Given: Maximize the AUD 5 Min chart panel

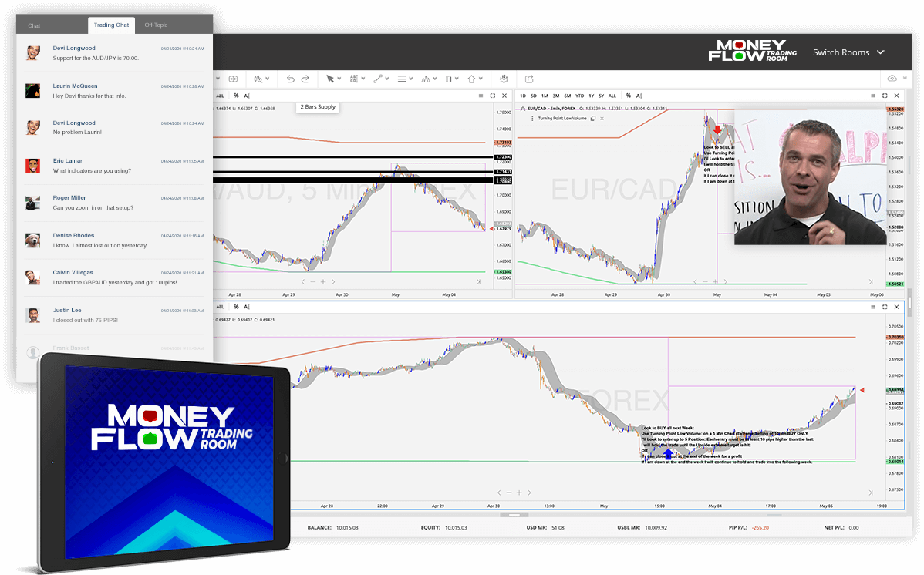Looking at the screenshot, I should (493, 96).
